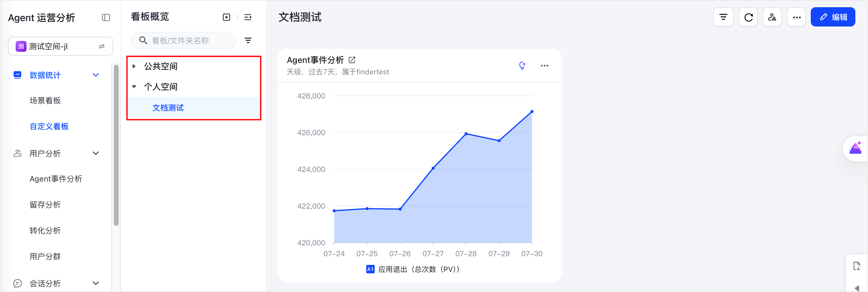Viewport: 868px width, 292px height.
Task: Click the 07-30 data point on chart
Action: tap(532, 111)
